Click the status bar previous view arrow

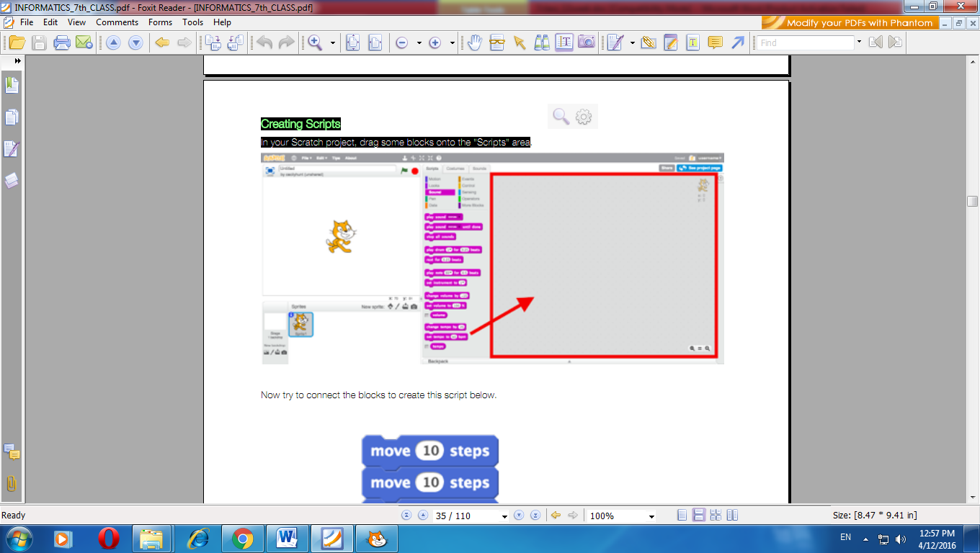(x=556, y=516)
